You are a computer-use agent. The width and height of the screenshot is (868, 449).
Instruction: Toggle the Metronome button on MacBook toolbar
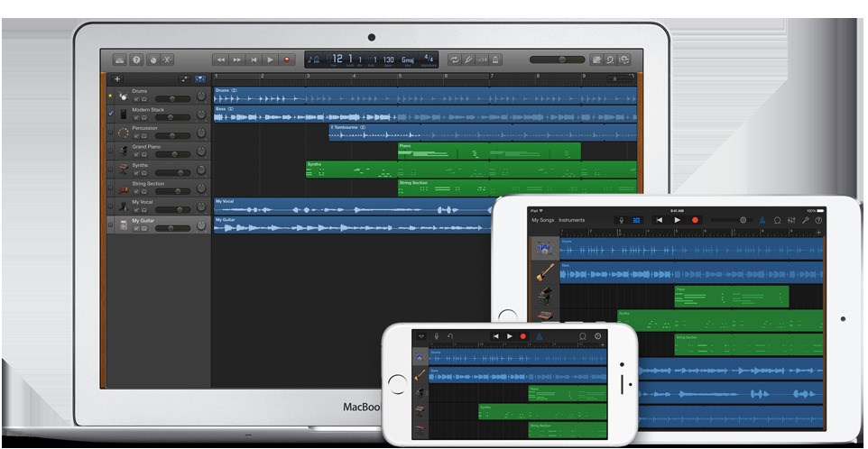coord(495,60)
